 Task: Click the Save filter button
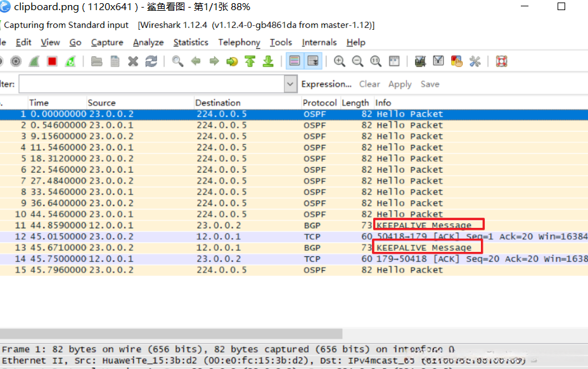430,84
